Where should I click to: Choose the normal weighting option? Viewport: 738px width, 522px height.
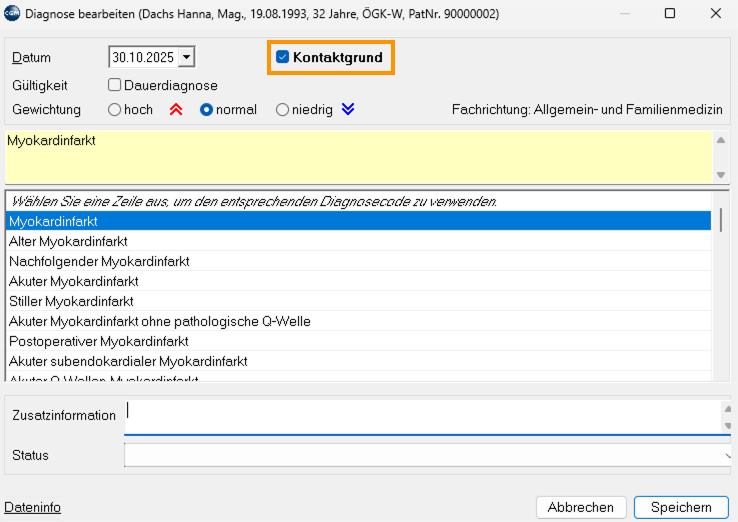coord(207,110)
